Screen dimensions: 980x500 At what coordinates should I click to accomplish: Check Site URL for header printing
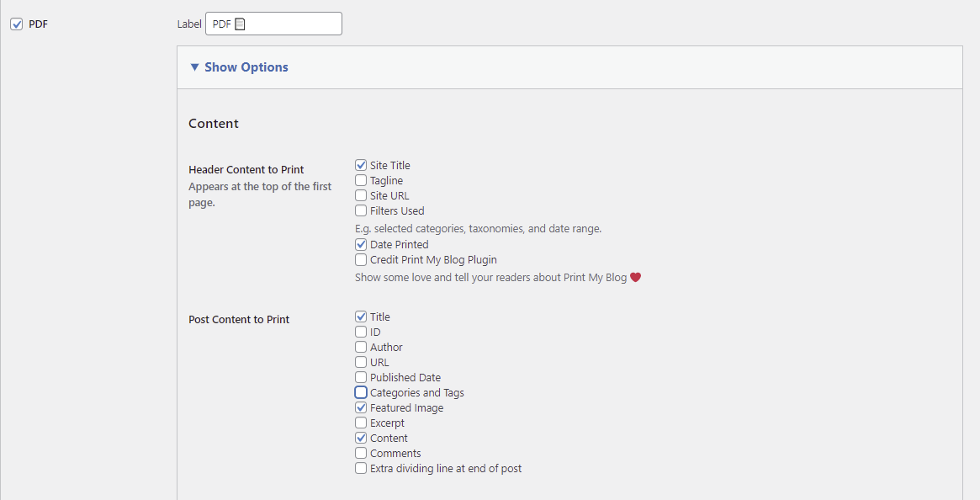(x=361, y=195)
